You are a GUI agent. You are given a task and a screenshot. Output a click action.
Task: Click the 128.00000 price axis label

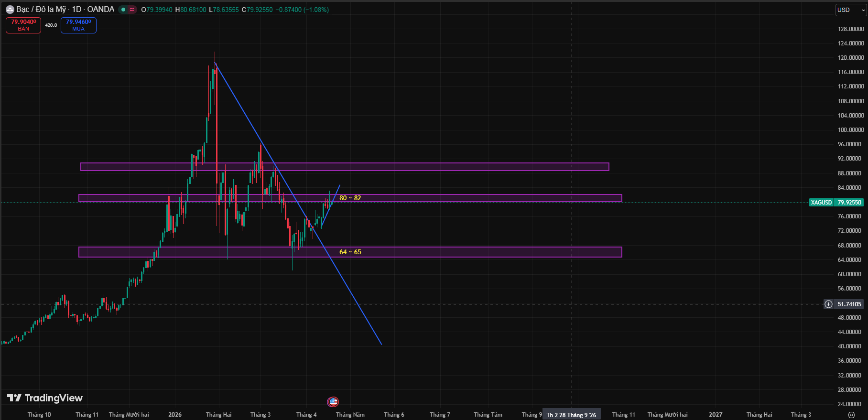pos(851,29)
